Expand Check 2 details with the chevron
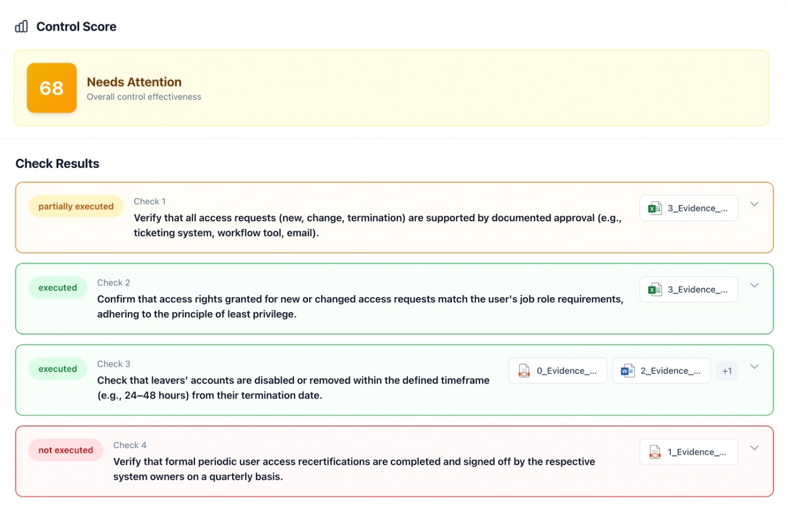This screenshot has height=532, width=787. [x=755, y=285]
